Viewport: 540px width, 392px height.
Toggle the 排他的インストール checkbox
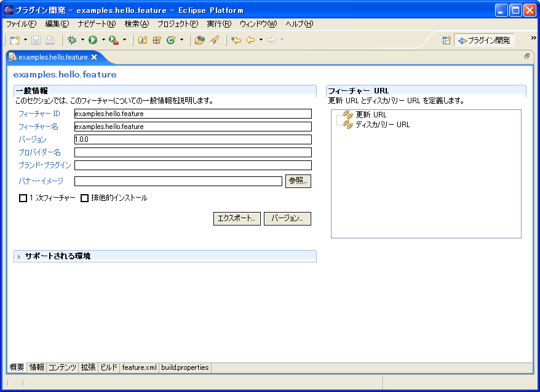click(x=85, y=198)
